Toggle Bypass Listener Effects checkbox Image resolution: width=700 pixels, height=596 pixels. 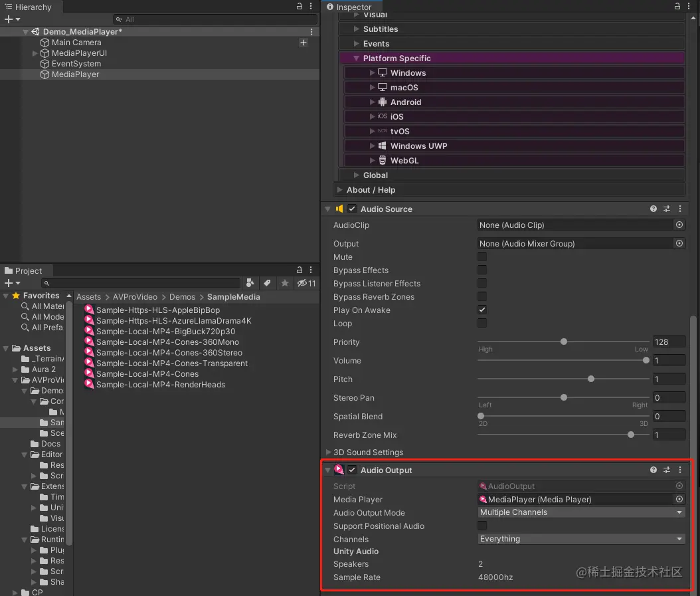click(x=482, y=283)
